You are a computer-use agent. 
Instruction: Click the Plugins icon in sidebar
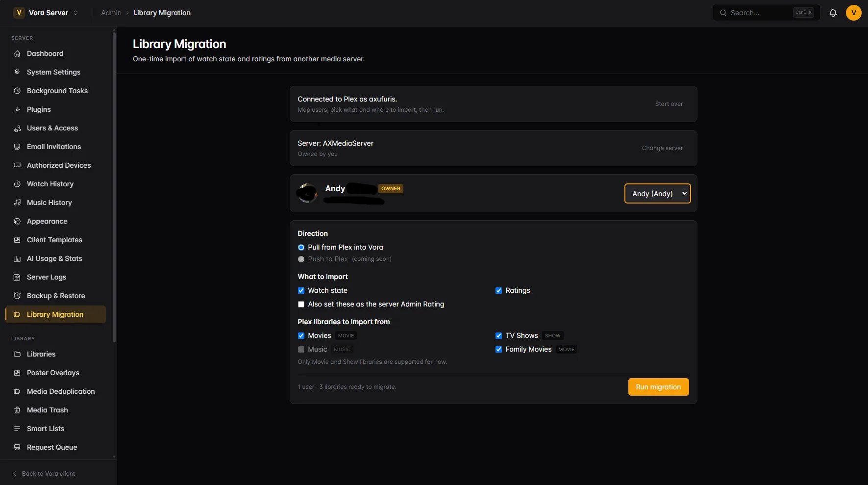coord(17,109)
